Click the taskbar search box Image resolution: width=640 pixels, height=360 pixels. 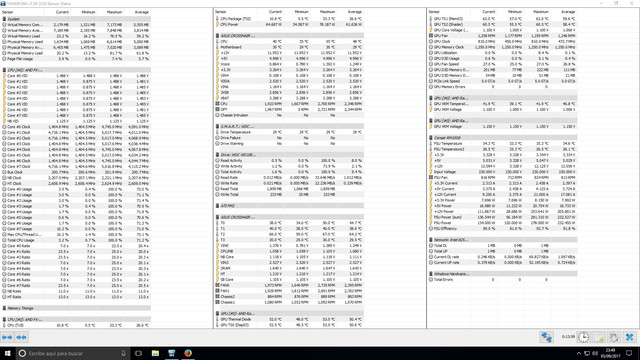(x=73, y=353)
